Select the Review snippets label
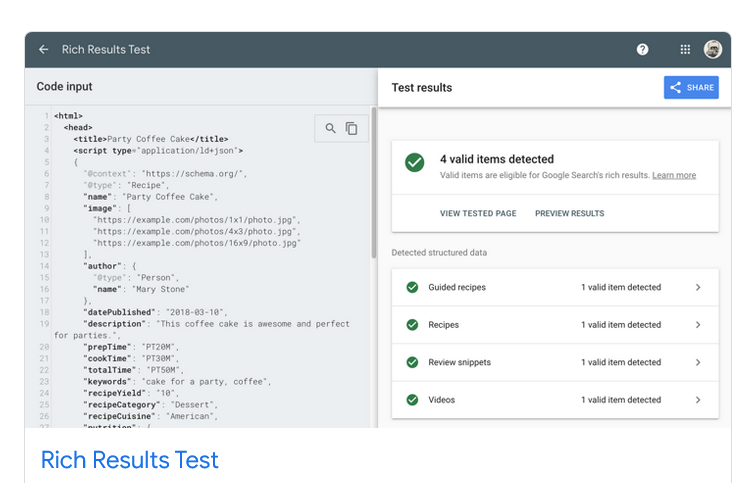This screenshot has width=740, height=483. [x=460, y=362]
